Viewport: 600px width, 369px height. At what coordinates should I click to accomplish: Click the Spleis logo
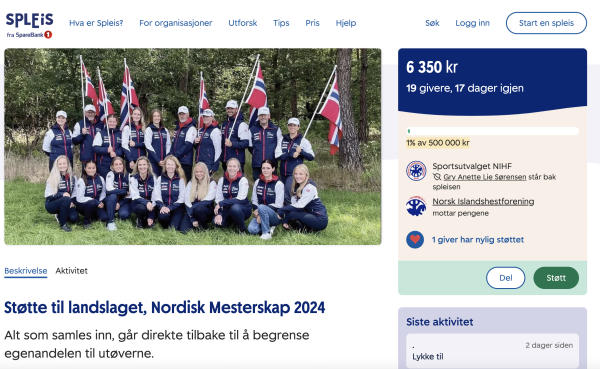coord(29,25)
